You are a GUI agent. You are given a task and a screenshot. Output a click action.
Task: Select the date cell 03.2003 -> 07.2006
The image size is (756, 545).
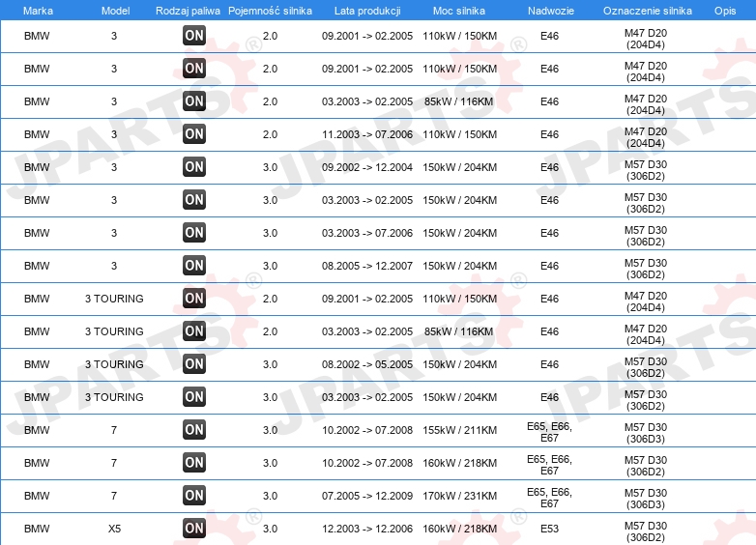click(x=367, y=233)
